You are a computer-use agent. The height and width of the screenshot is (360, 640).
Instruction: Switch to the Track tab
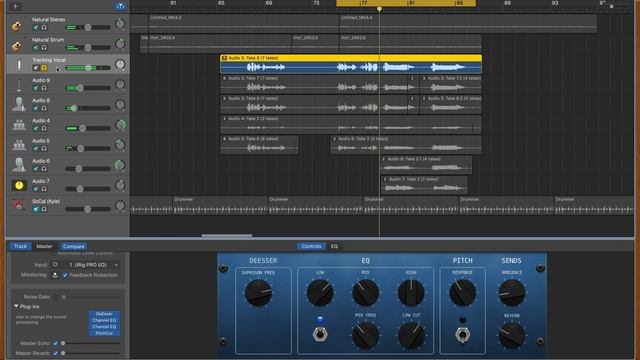coord(20,246)
